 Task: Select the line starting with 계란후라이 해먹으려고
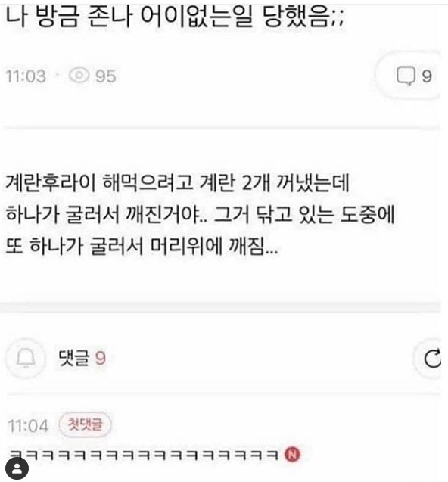click(177, 183)
